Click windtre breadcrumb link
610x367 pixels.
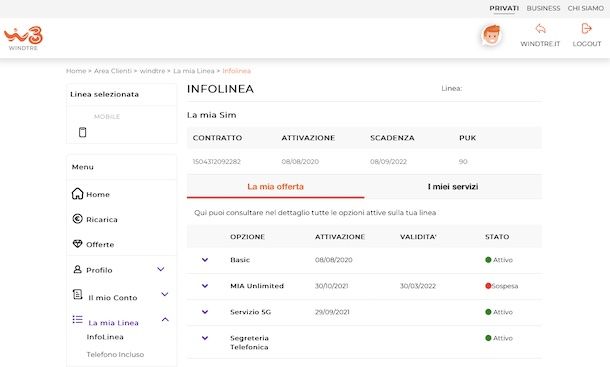152,71
